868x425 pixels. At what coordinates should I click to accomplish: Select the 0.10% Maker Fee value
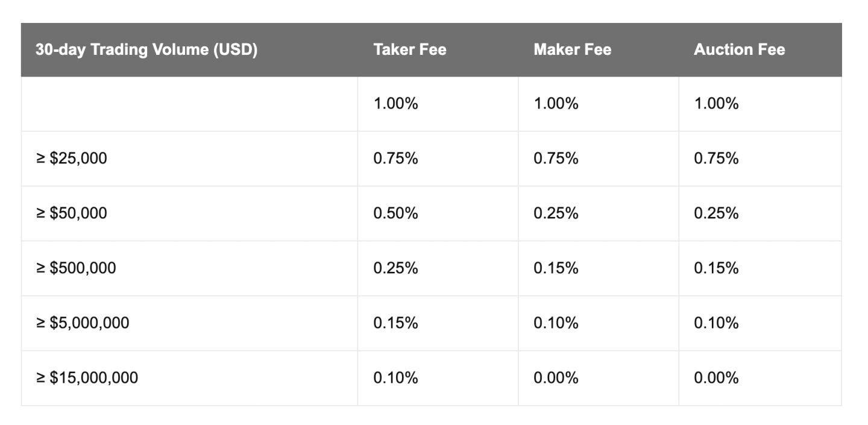pos(556,323)
